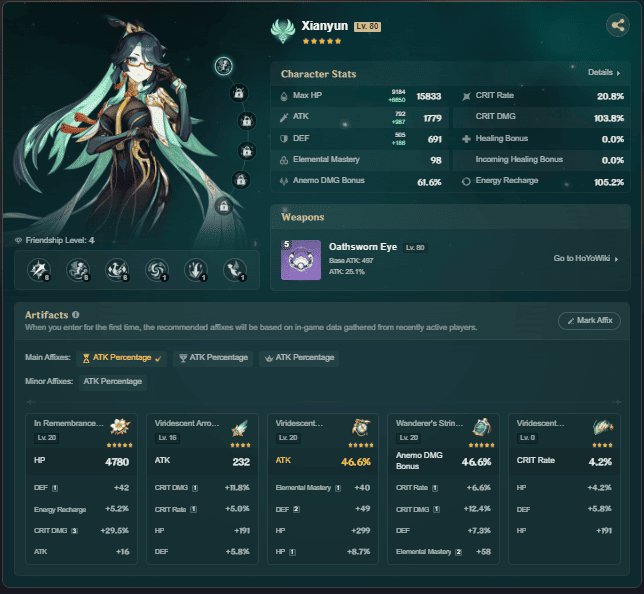Click the Wanderer's Strin... artifact title
Screen dimensions: 644x594
[429, 423]
